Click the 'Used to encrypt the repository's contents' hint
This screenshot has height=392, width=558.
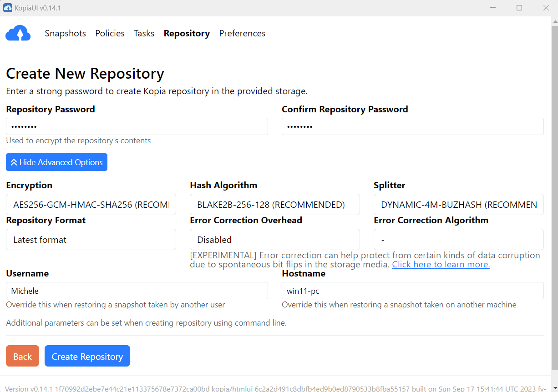[78, 141]
